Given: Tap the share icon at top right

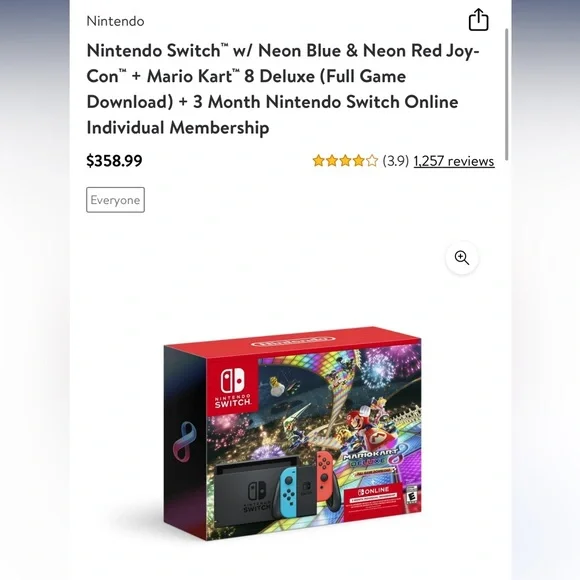Looking at the screenshot, I should 479,20.
